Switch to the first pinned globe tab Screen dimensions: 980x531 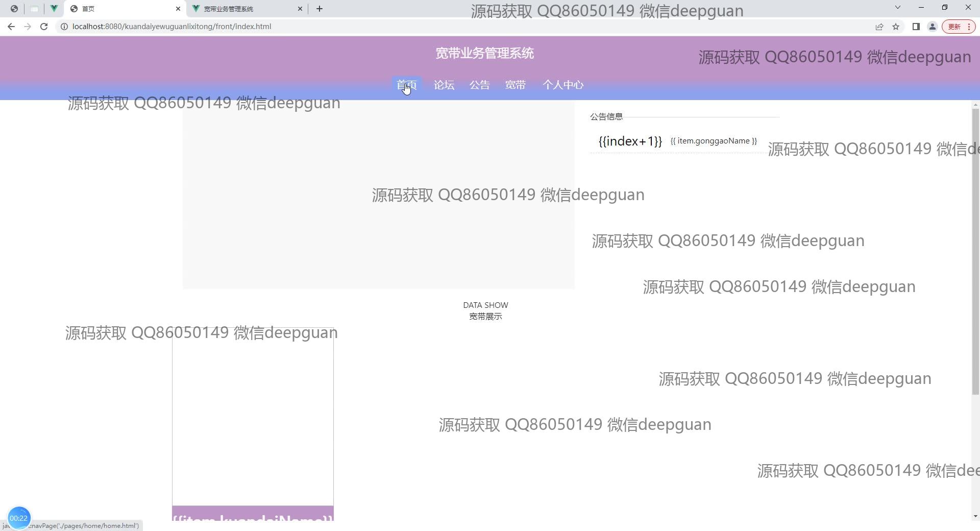(14, 9)
